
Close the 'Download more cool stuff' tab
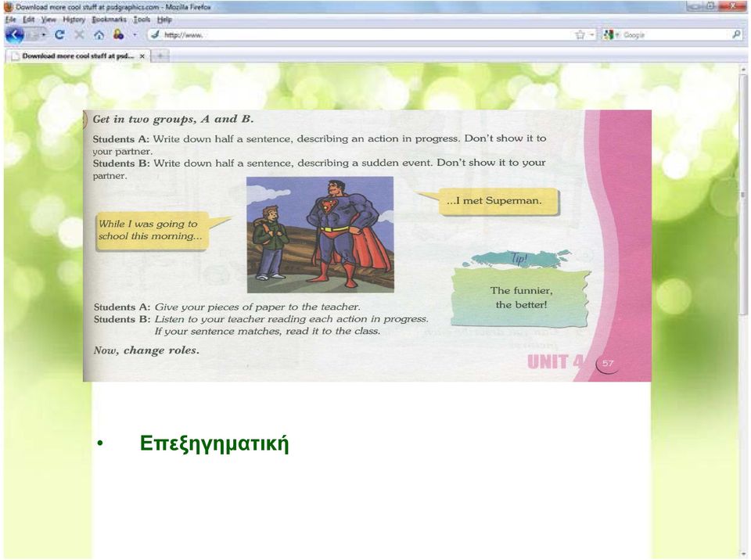[x=142, y=56]
